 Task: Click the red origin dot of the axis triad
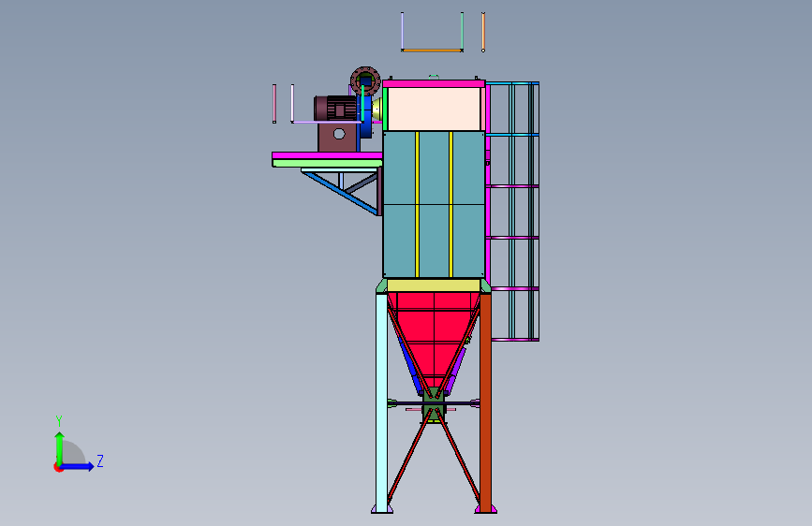[58, 467]
